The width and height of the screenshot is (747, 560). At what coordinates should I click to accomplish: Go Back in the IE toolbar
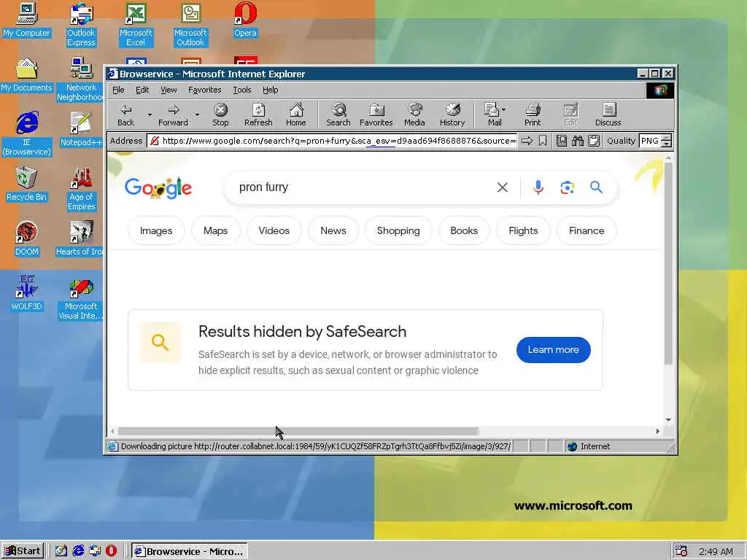point(125,114)
